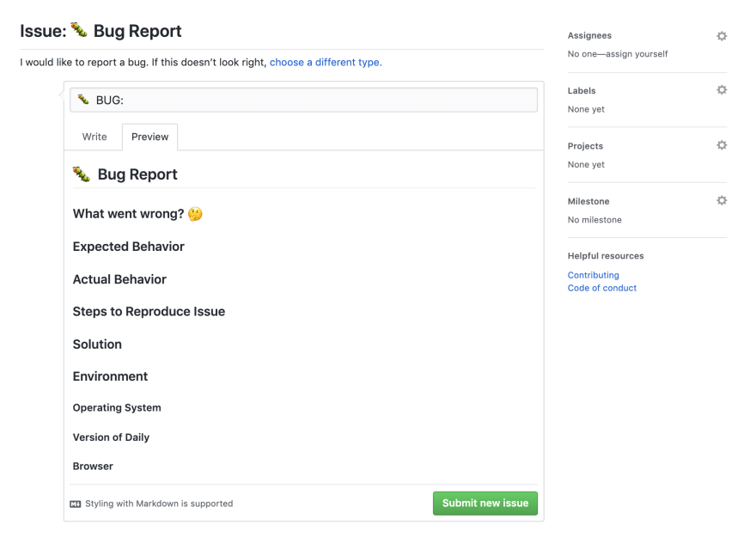Click the Markdown icon in footer

(x=76, y=503)
